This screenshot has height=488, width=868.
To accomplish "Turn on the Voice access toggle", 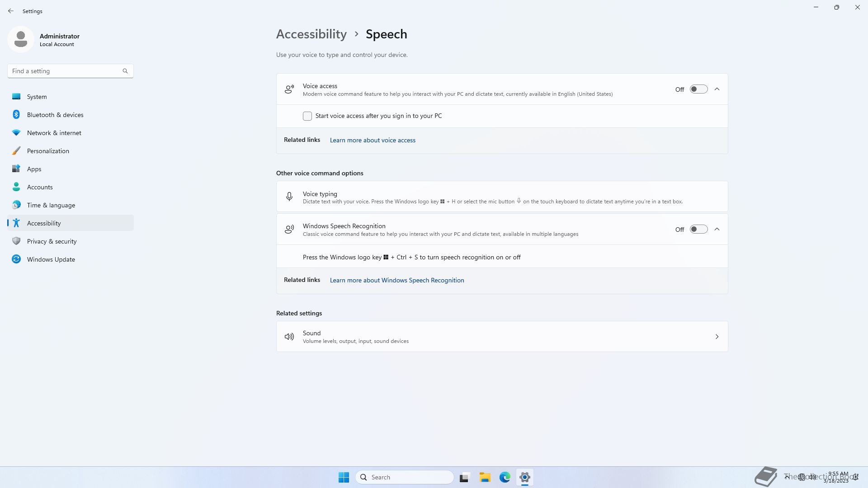I will 698,89.
